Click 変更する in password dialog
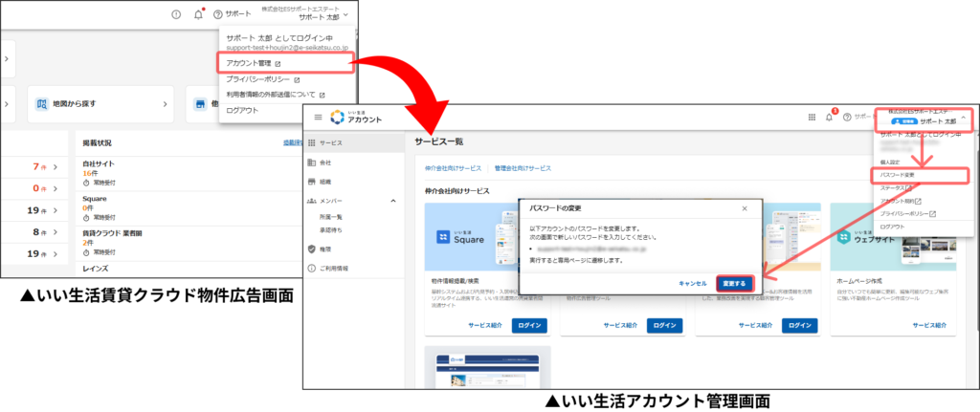Image resolution: width=980 pixels, height=412 pixels. pyautogui.click(x=734, y=283)
